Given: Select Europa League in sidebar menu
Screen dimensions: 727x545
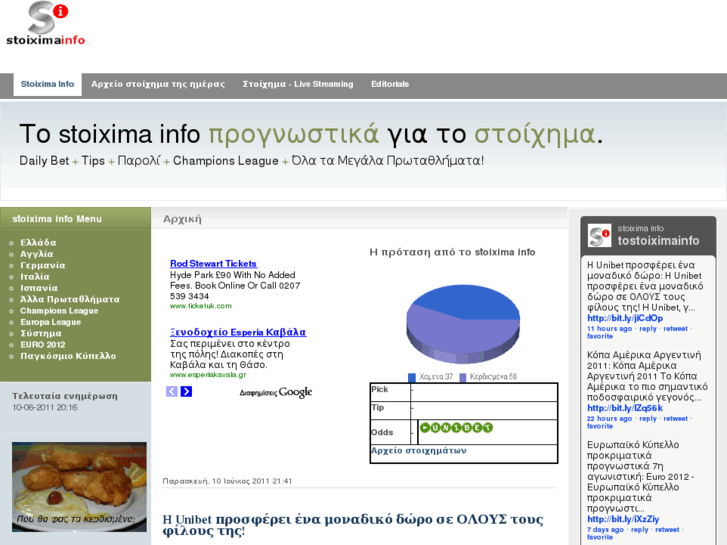Looking at the screenshot, I should 51,322.
